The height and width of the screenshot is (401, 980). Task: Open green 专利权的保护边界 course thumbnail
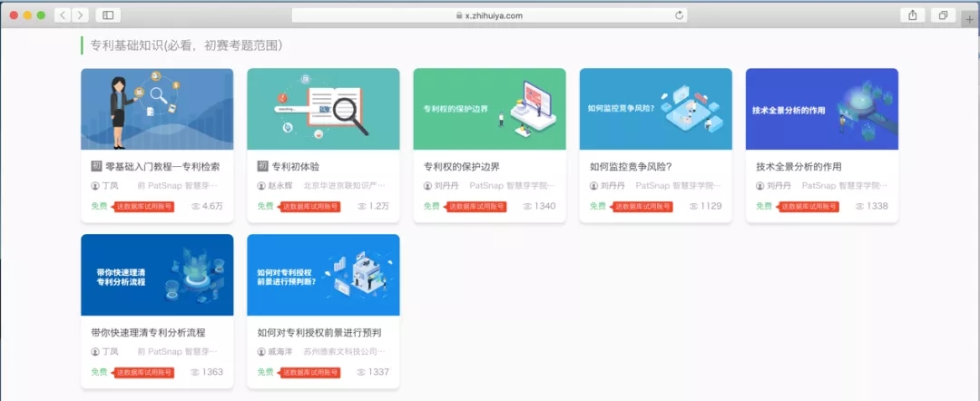pyautogui.click(x=489, y=109)
